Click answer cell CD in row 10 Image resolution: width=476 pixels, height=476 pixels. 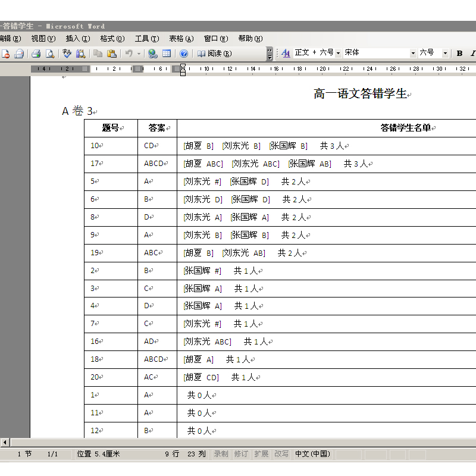pyautogui.click(x=157, y=146)
